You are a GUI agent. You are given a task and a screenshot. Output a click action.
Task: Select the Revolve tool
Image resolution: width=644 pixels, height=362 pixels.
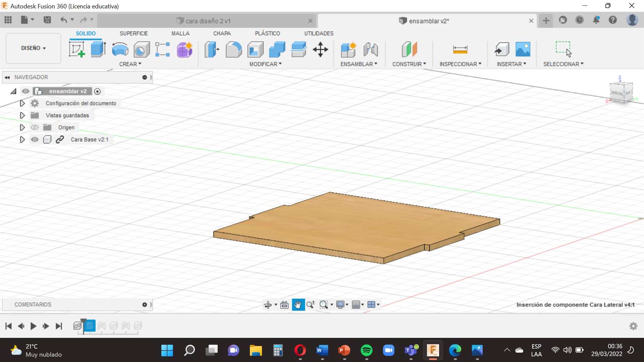click(120, 49)
